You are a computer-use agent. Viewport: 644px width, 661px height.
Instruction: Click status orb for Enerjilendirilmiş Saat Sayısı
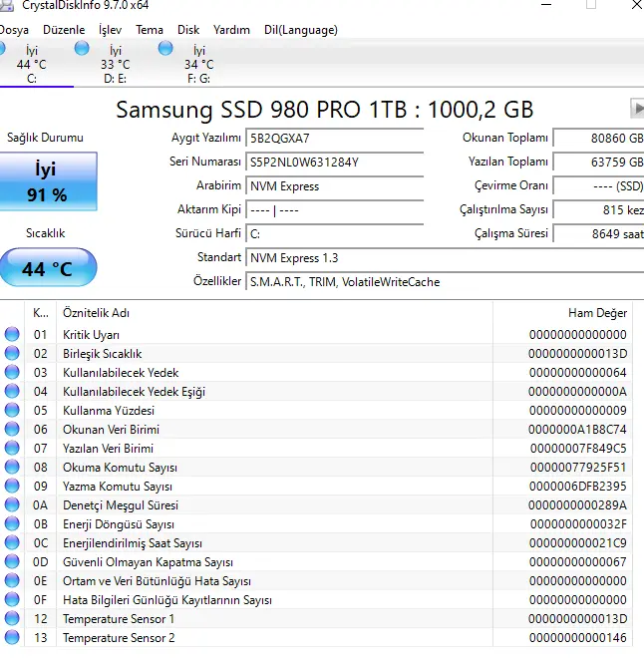12,543
